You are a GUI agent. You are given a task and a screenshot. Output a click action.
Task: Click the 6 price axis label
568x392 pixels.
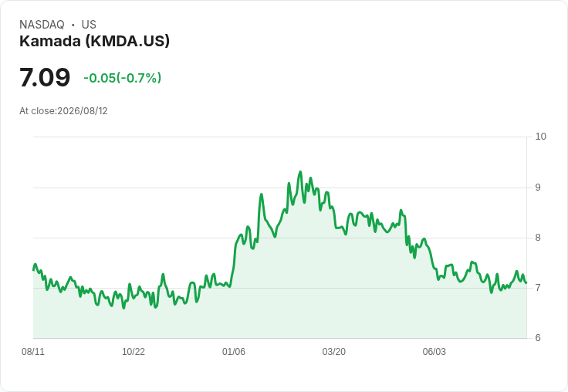click(x=538, y=338)
